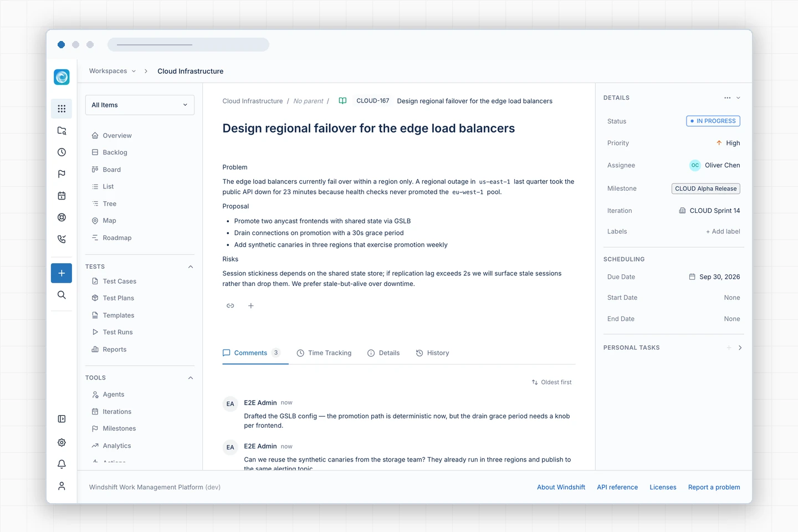Viewport: 798px width, 532px height.
Task: Change the In Progress status
Action: [713, 121]
